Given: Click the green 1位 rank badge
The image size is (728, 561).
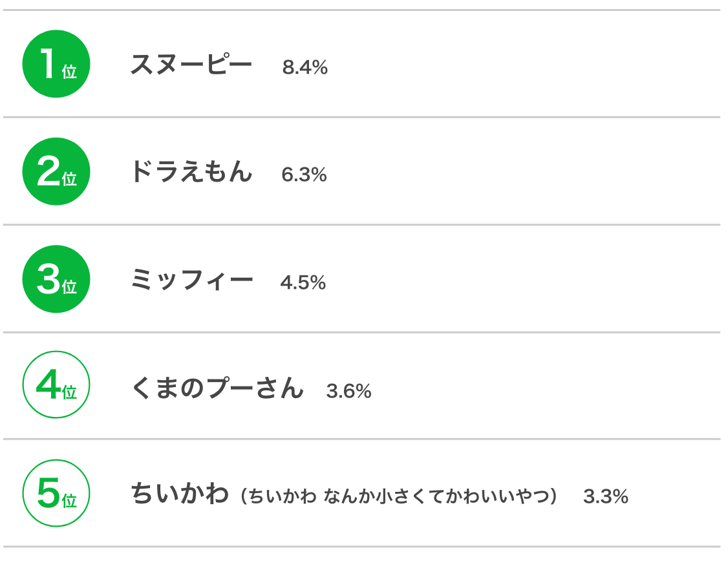Looking at the screenshot, I should pyautogui.click(x=56, y=64).
